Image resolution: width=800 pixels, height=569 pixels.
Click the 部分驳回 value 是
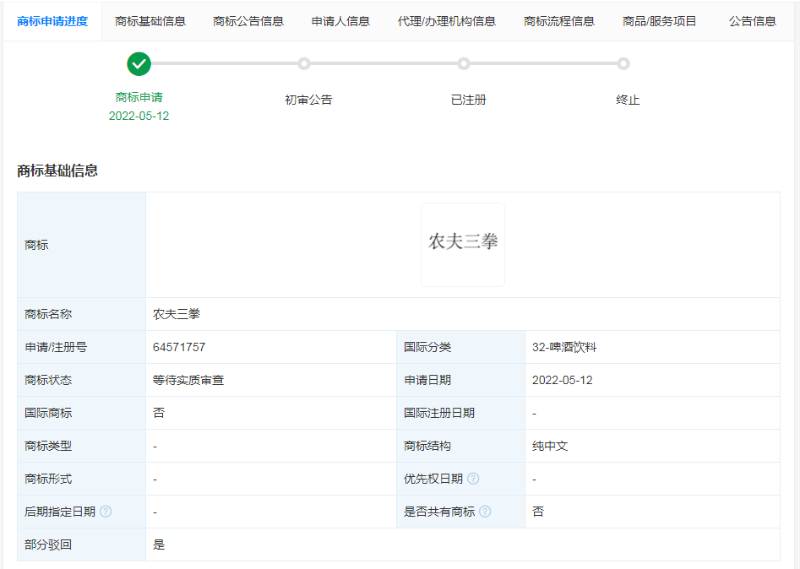tap(159, 545)
